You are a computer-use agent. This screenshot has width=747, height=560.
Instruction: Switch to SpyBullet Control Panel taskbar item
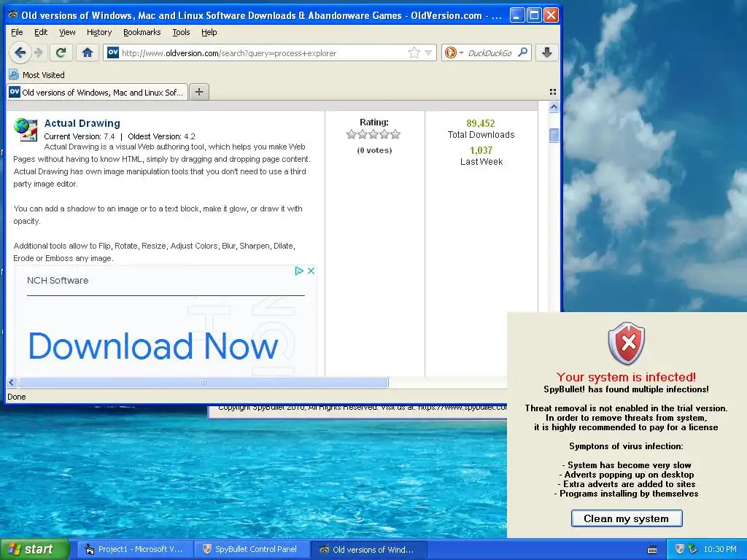pos(252,549)
